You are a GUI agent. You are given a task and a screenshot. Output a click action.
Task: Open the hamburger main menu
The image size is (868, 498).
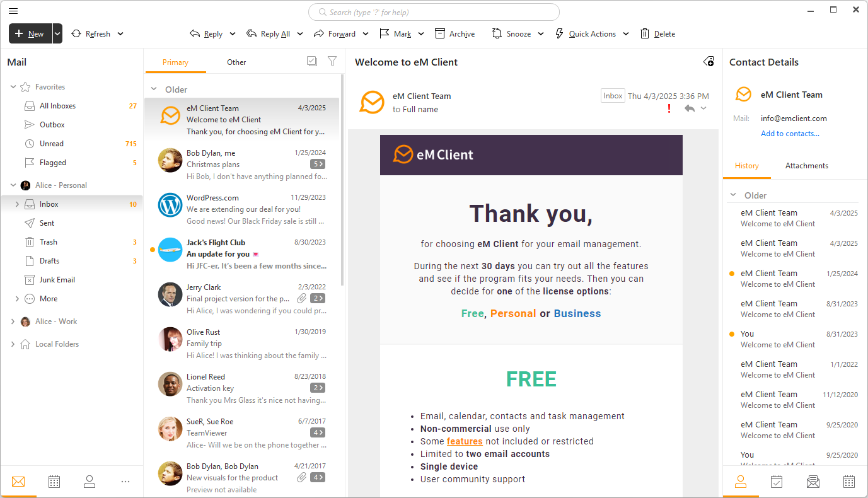pyautogui.click(x=13, y=11)
